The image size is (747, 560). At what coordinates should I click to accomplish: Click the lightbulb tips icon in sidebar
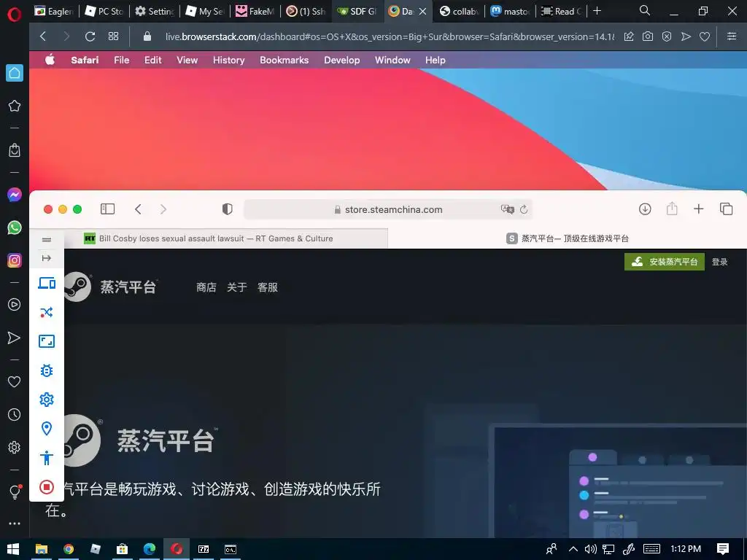pyautogui.click(x=15, y=491)
